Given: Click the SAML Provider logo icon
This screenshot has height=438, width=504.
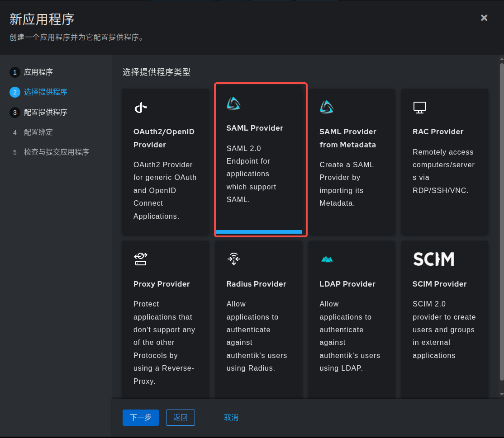Looking at the screenshot, I should click(x=233, y=104).
